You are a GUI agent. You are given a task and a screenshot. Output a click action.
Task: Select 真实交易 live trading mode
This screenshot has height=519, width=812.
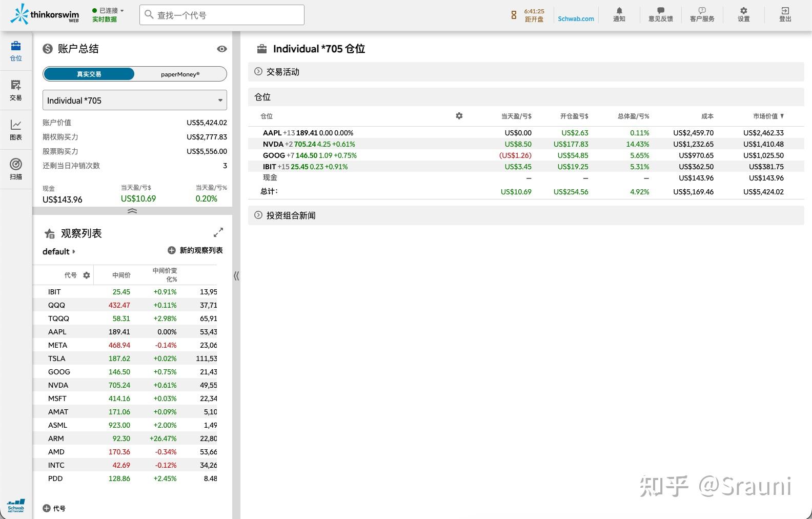click(x=89, y=74)
